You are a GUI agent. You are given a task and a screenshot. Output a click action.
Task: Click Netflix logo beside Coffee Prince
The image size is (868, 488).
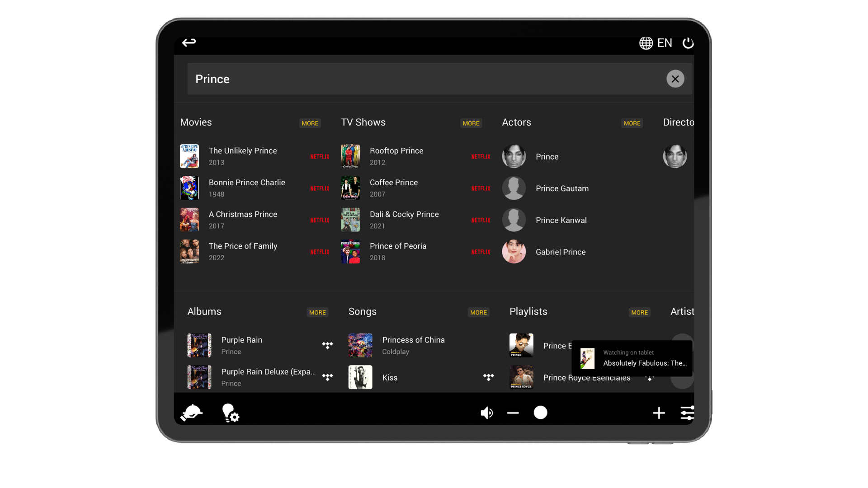click(x=481, y=188)
